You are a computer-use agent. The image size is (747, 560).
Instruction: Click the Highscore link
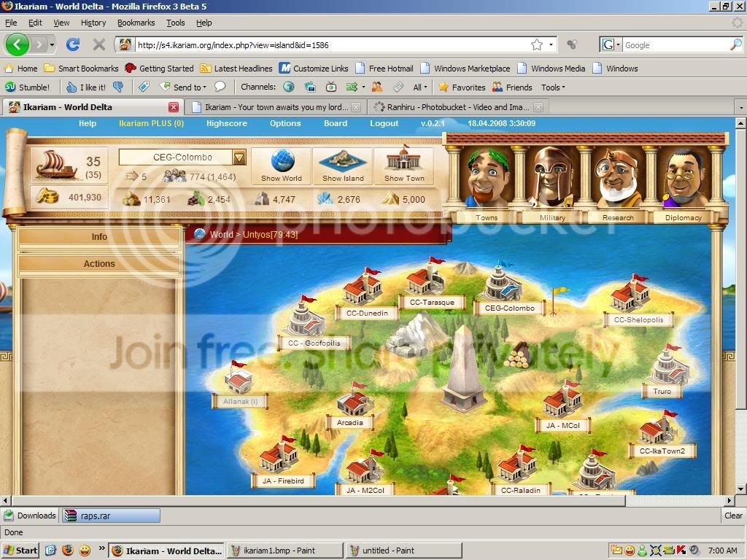(227, 123)
